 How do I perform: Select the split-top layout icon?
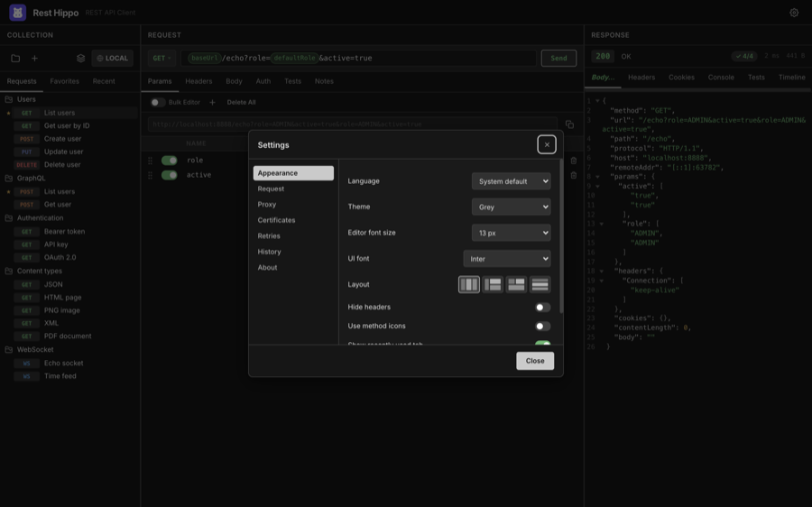click(x=516, y=284)
